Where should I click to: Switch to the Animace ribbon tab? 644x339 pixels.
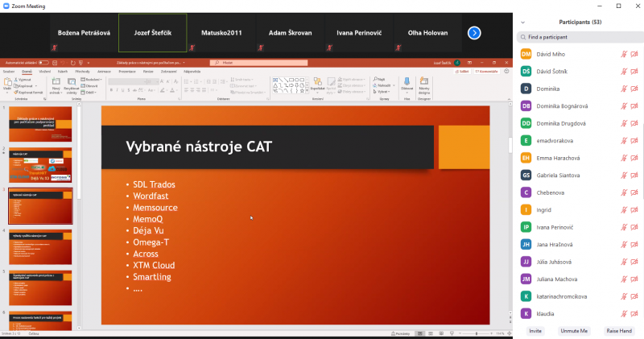(x=104, y=71)
